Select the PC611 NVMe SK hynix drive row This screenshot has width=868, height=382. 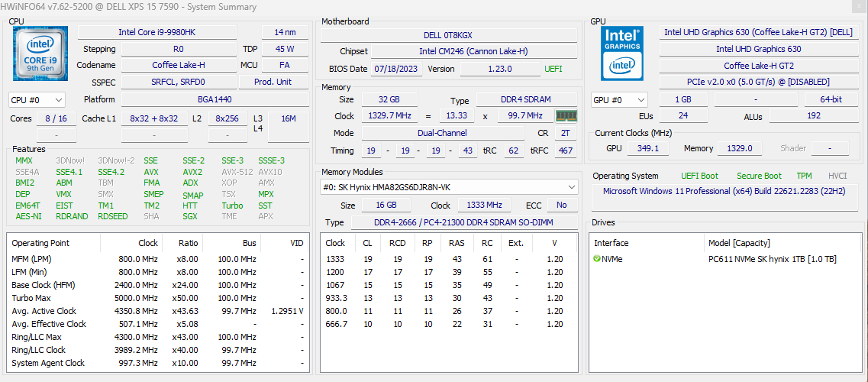pyautogui.click(x=725, y=259)
